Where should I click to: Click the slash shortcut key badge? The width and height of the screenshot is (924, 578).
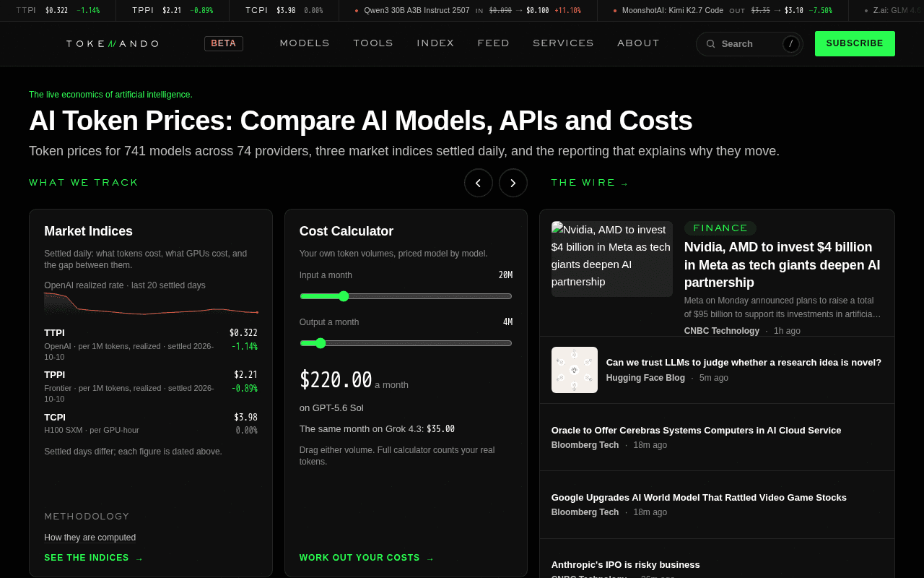(x=791, y=44)
